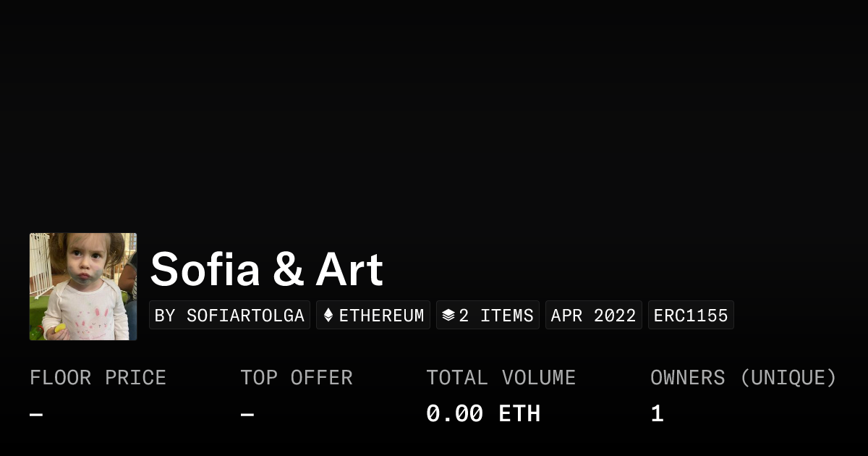Click the TOTAL VOLUME stat label
The image size is (868, 456).
(501, 378)
